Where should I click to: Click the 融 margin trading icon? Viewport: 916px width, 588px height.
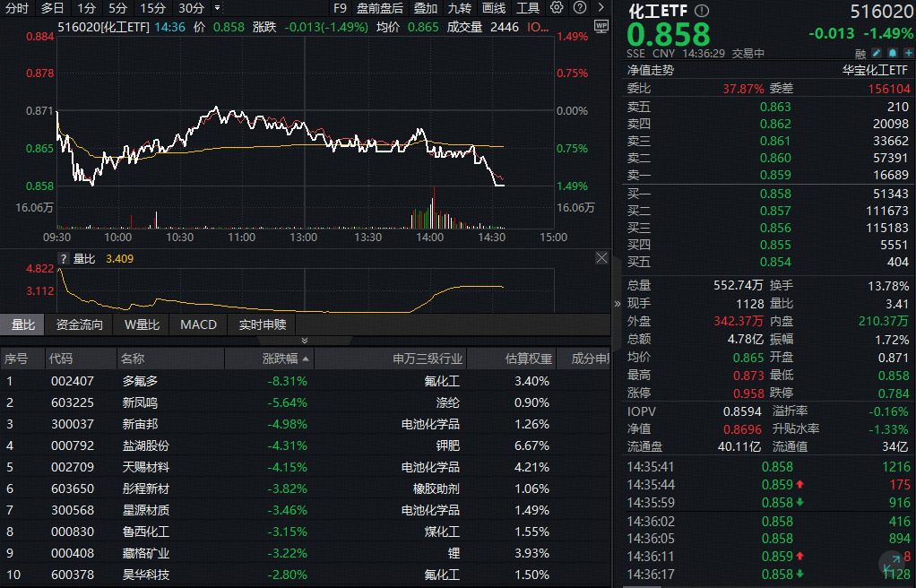tap(860, 53)
